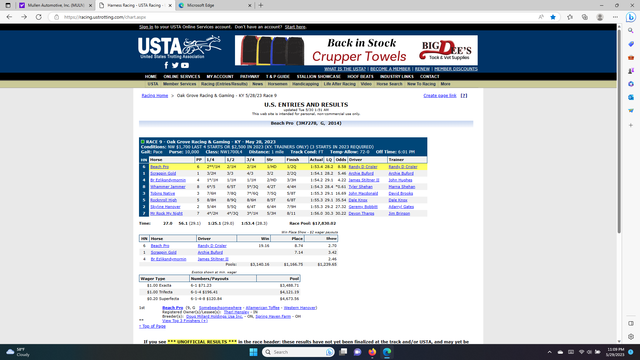Open the Bing chat sidebar icon
This screenshot has width=640, height=360.
631,17
